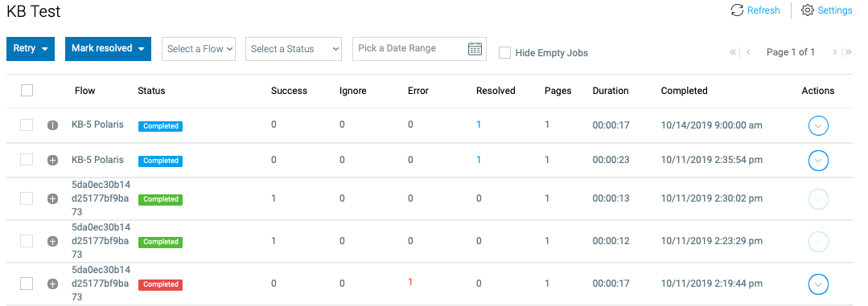The width and height of the screenshot is (868, 306).
Task: Expand job row completed 2:35:54 pm
Action: click(52, 160)
